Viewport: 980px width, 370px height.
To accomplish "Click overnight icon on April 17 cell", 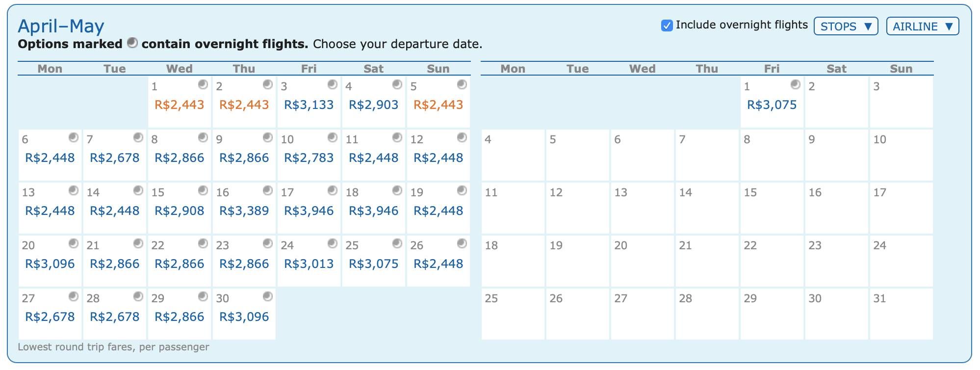I will click(333, 190).
